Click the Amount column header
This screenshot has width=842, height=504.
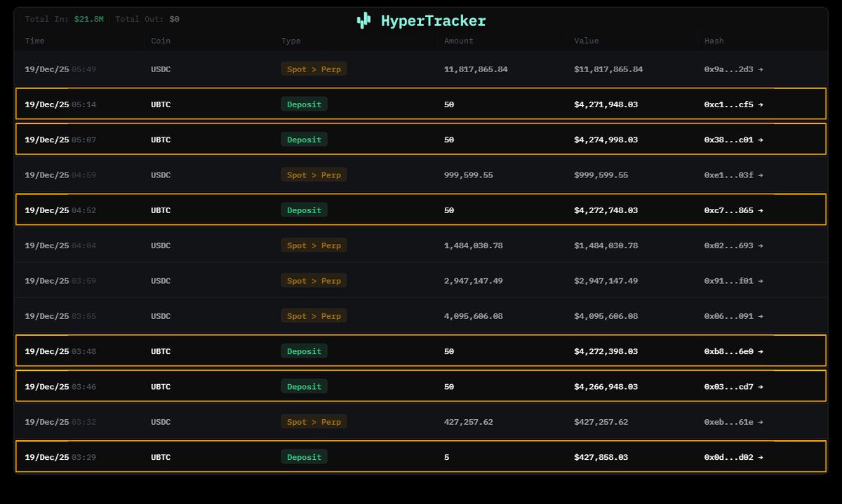[459, 41]
